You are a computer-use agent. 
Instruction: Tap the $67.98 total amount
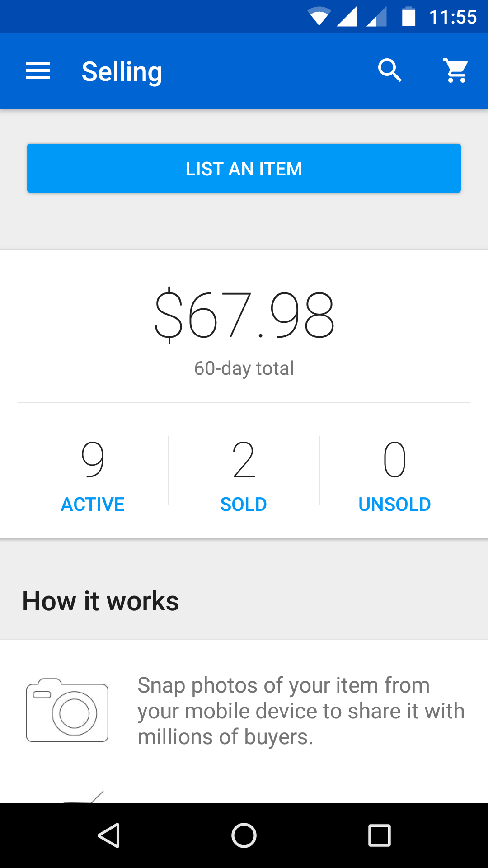click(244, 315)
